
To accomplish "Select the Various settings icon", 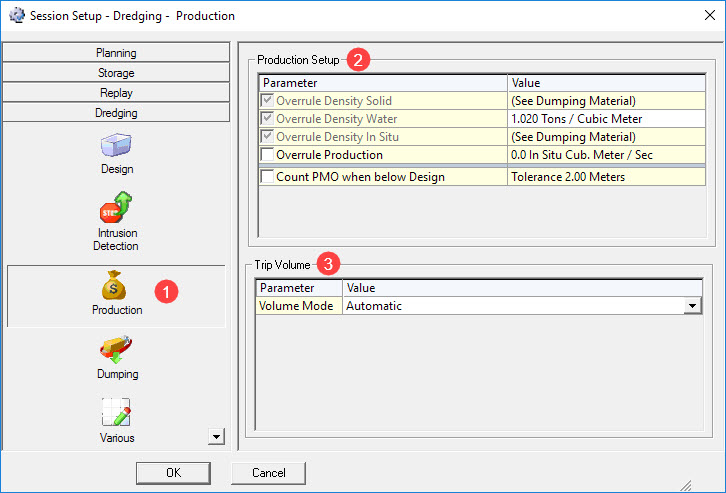I will tap(117, 412).
